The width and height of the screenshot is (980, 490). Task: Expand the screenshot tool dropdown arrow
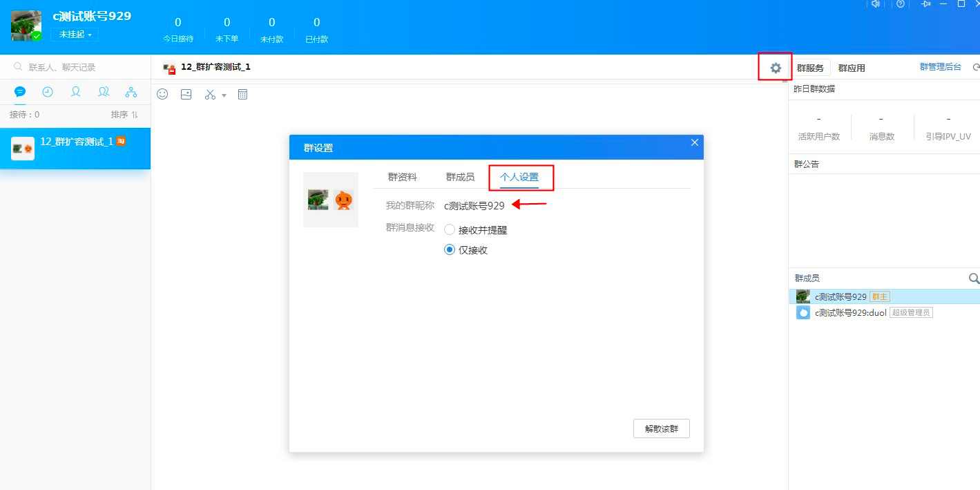coord(222,94)
